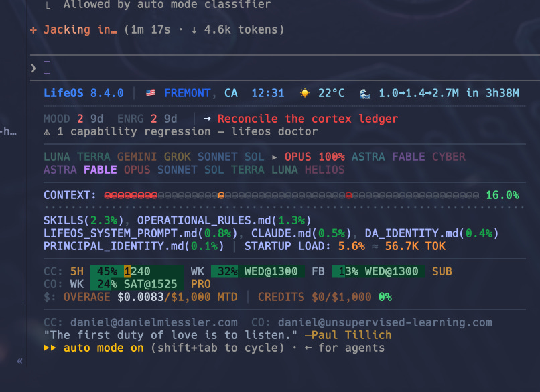Click the daniel@danielmiessler.com account email
Viewport: 540px width, 392px height.
(x=154, y=322)
